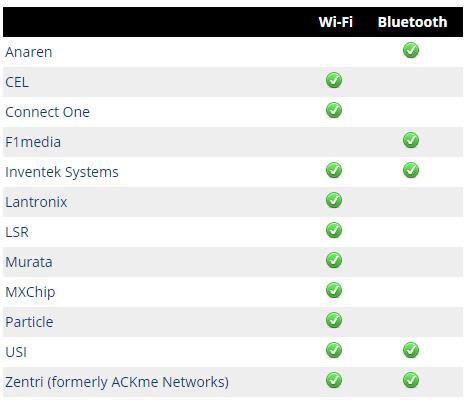Click CEL's Wi-Fi green checkmark
This screenshot has height=403, width=465.
pos(334,80)
